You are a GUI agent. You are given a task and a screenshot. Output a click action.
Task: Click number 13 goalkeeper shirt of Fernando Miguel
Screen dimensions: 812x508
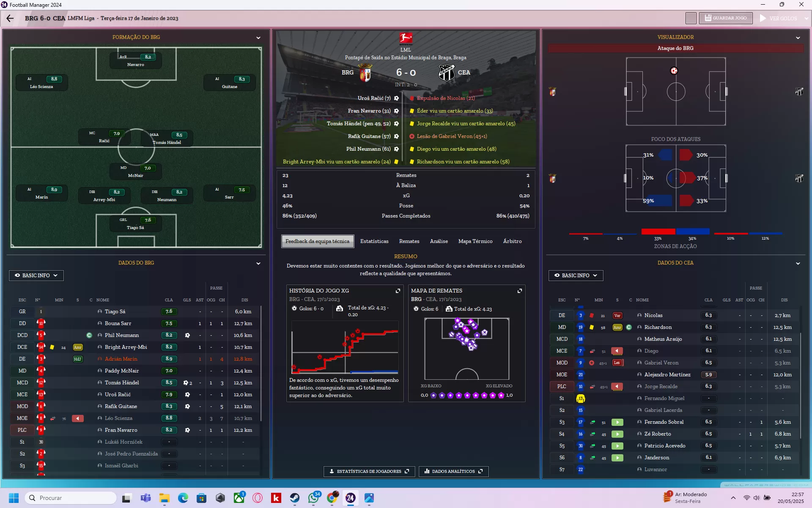pyautogui.click(x=580, y=398)
